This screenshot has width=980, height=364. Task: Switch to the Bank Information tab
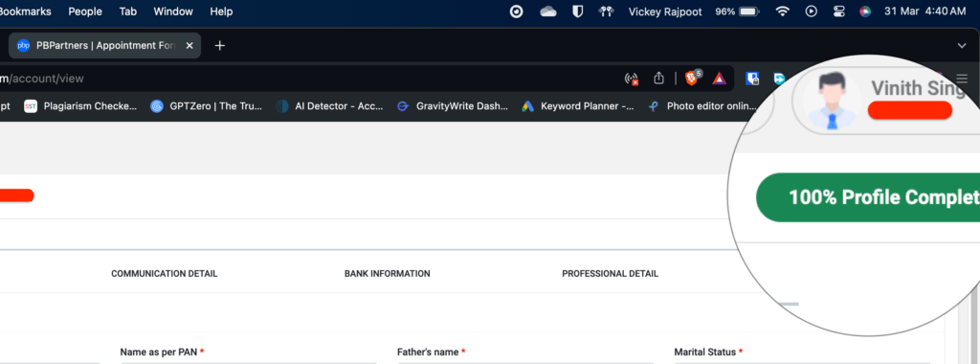coord(388,274)
